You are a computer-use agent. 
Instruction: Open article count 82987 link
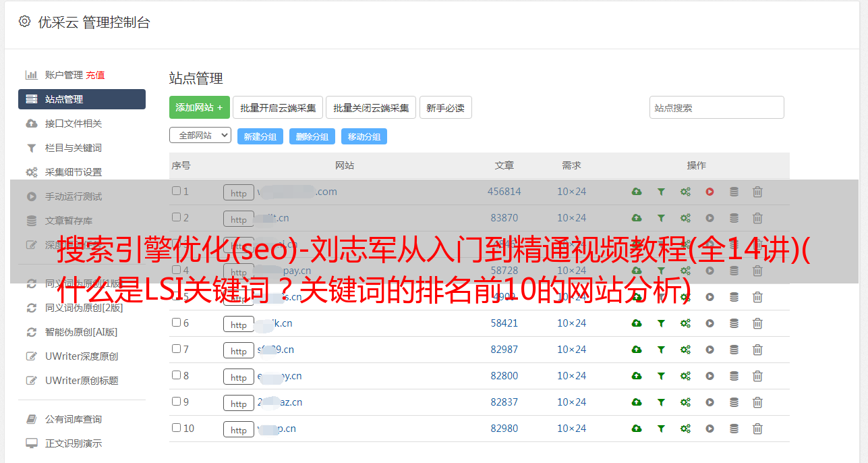504,350
